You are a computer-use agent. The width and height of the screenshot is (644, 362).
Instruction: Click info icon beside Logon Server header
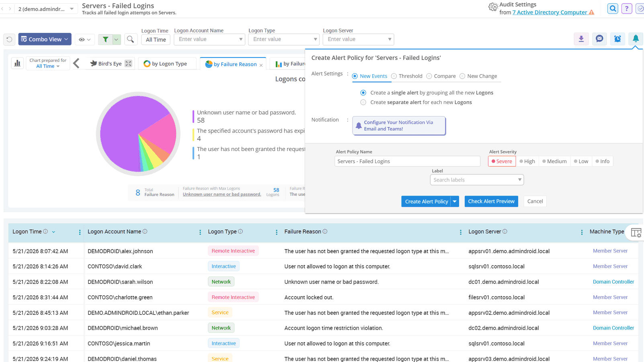505,231
